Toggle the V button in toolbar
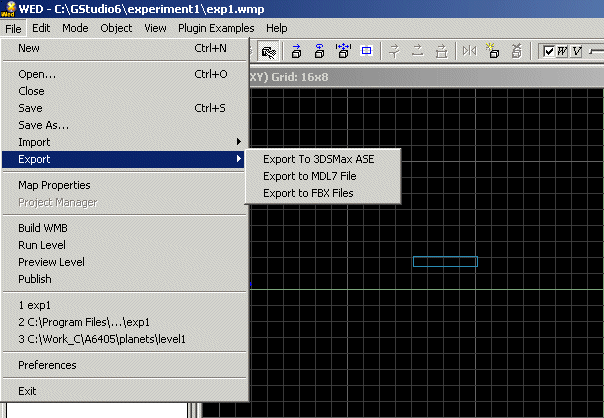The image size is (604, 418). [577, 51]
